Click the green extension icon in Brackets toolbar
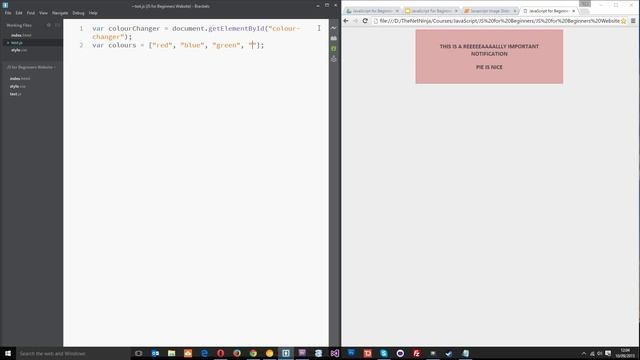Viewport: 640px width, 360px height. [x=334, y=49]
